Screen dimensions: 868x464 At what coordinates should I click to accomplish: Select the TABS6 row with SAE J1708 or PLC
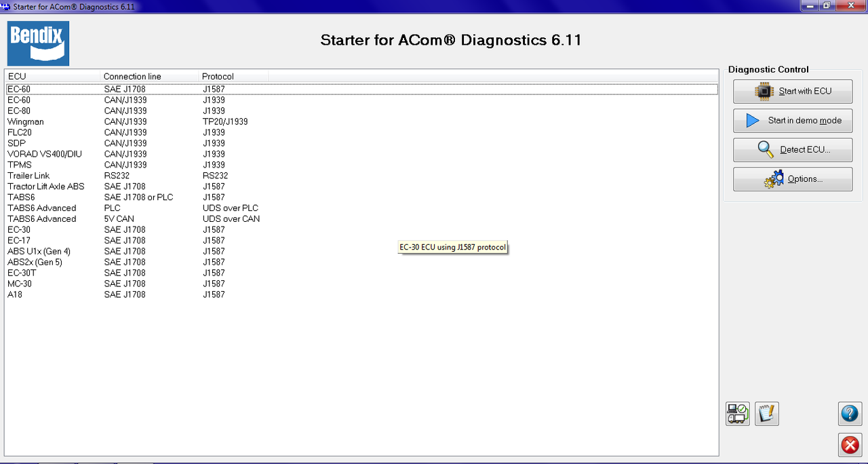[x=361, y=197]
